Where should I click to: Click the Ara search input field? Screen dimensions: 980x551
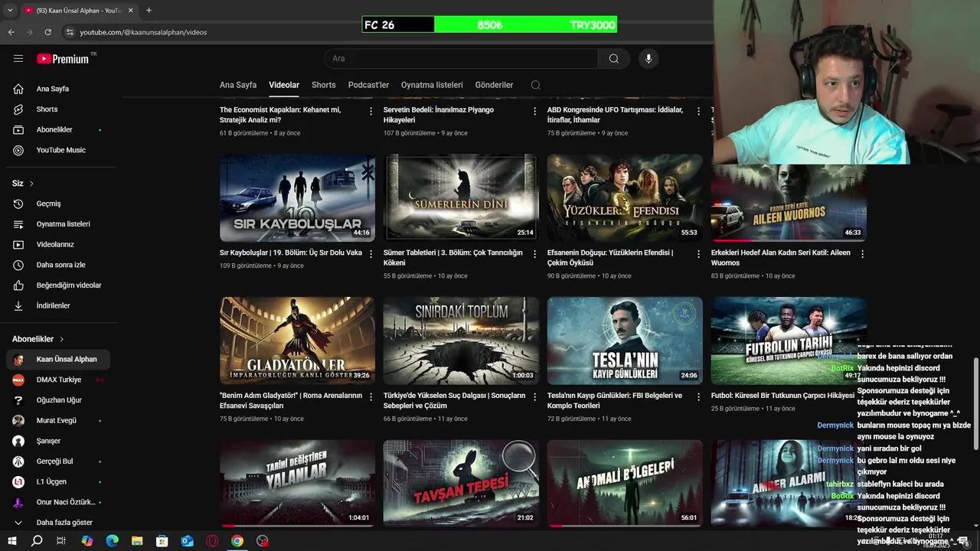(x=461, y=58)
